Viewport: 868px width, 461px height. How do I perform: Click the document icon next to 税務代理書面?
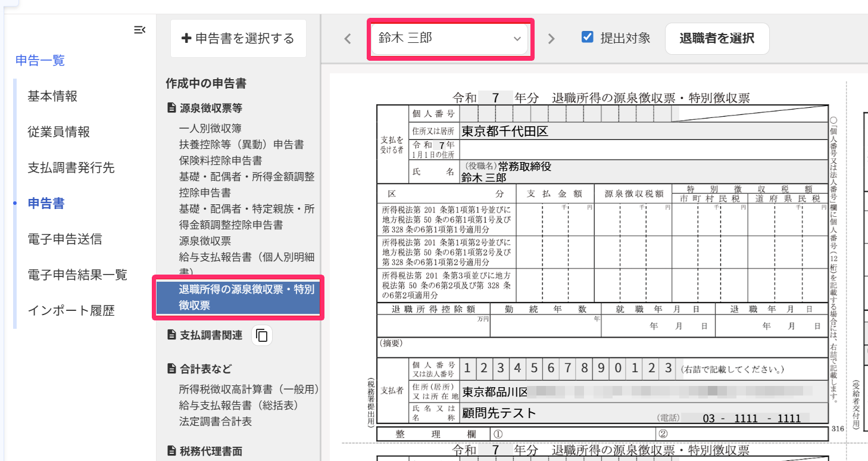click(171, 451)
